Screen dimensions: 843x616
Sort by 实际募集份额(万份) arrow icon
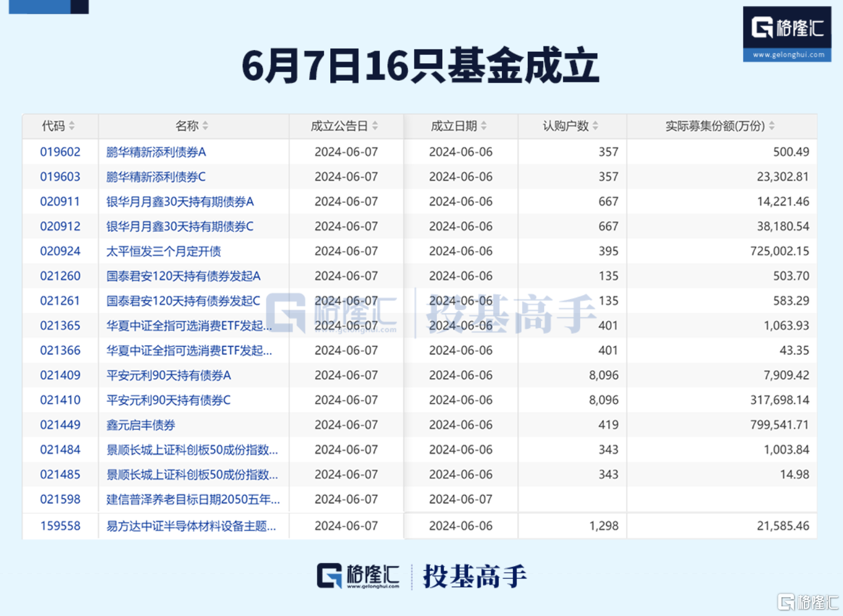click(x=772, y=126)
